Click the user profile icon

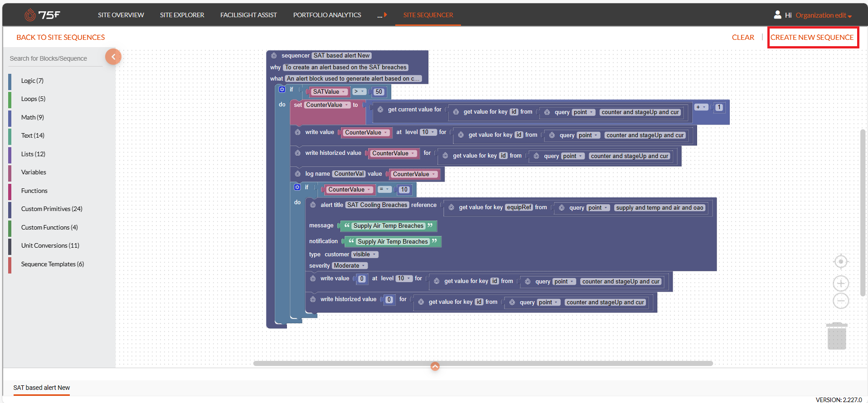click(x=777, y=15)
